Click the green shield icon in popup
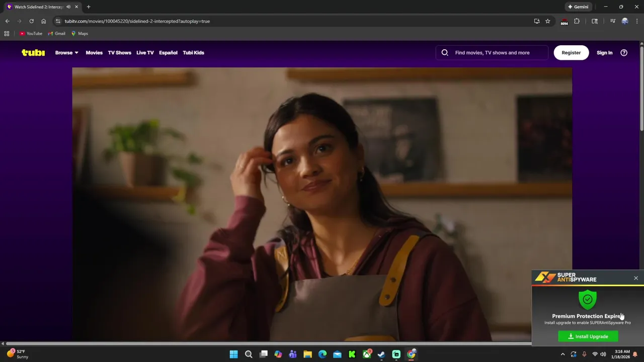The width and height of the screenshot is (644, 362). point(588,300)
